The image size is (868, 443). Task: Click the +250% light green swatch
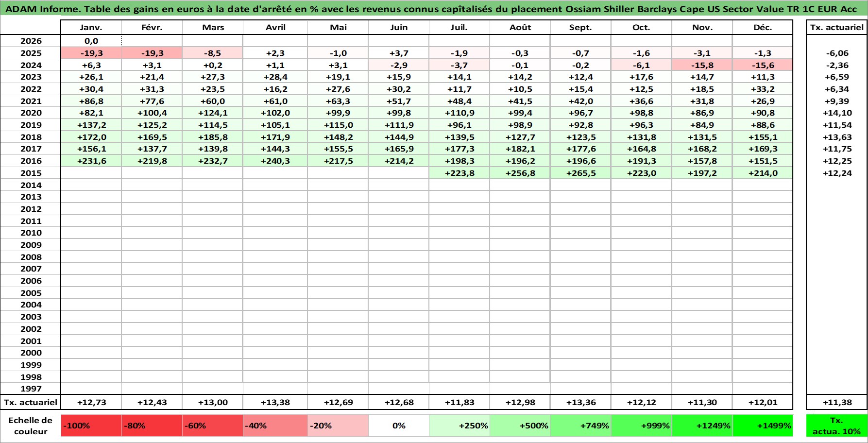459,426
